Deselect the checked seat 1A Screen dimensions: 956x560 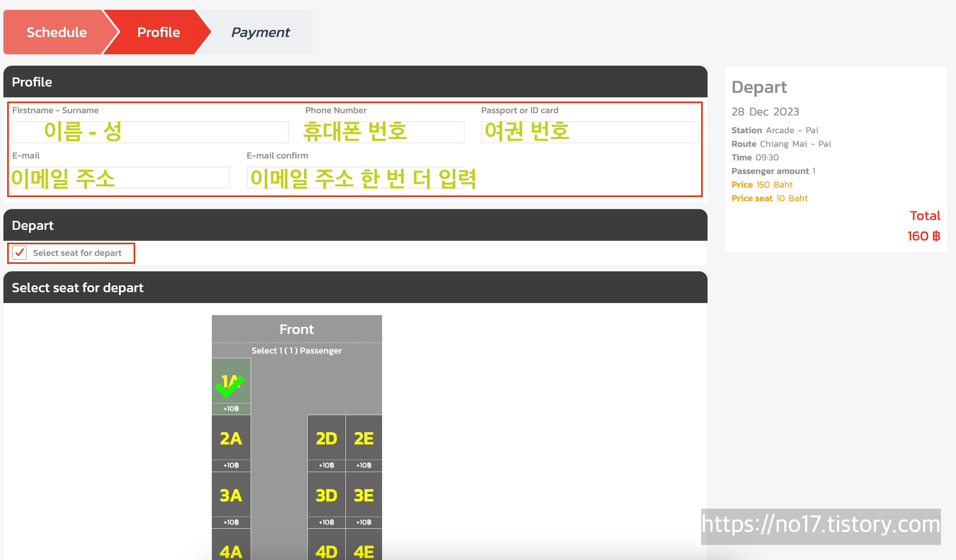coord(231,386)
